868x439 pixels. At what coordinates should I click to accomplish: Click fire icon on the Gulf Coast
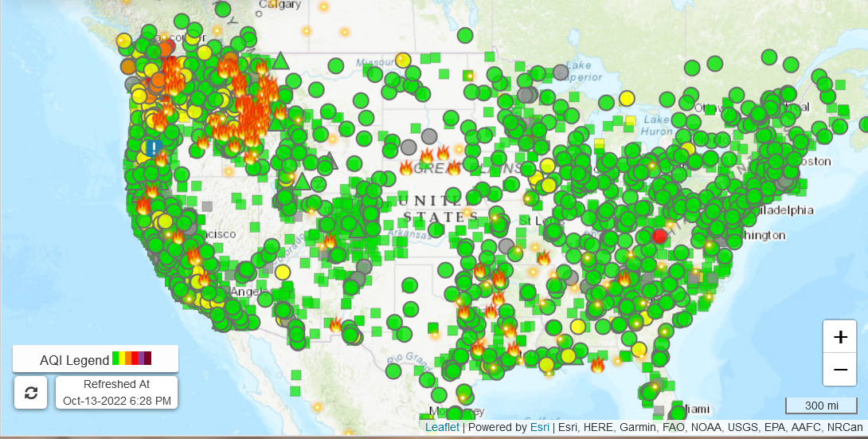pos(597,365)
